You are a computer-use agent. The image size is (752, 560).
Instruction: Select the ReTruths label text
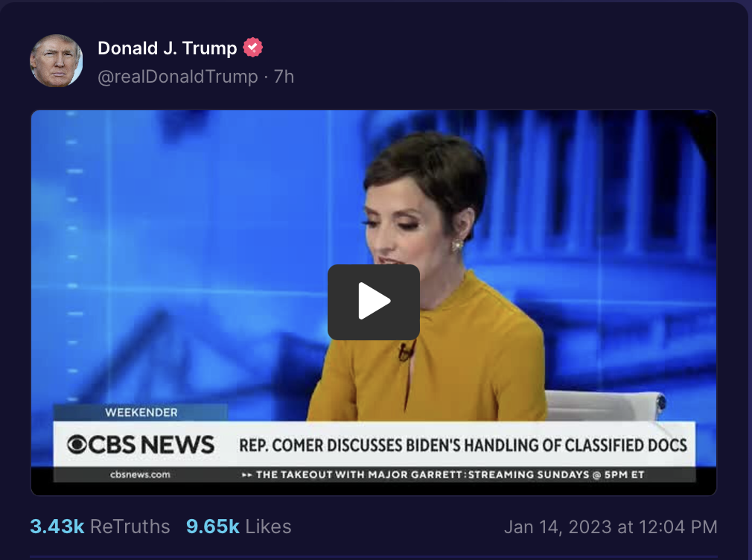tap(130, 526)
